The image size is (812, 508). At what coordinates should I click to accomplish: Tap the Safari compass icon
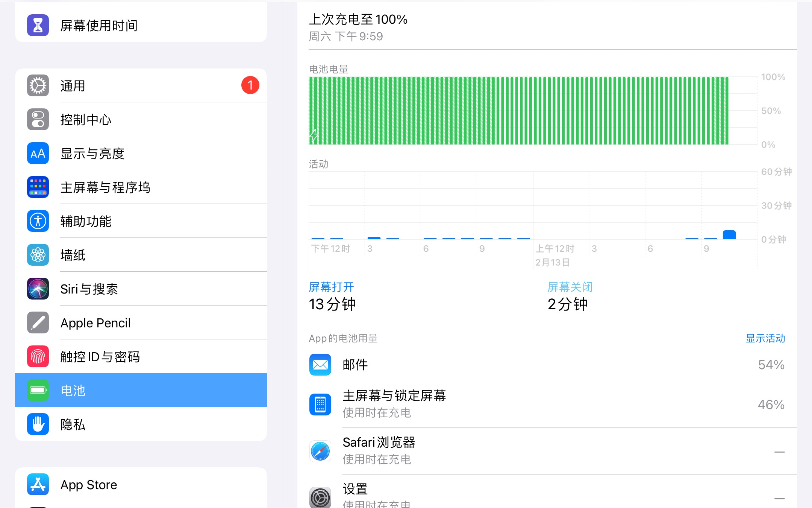point(320,451)
